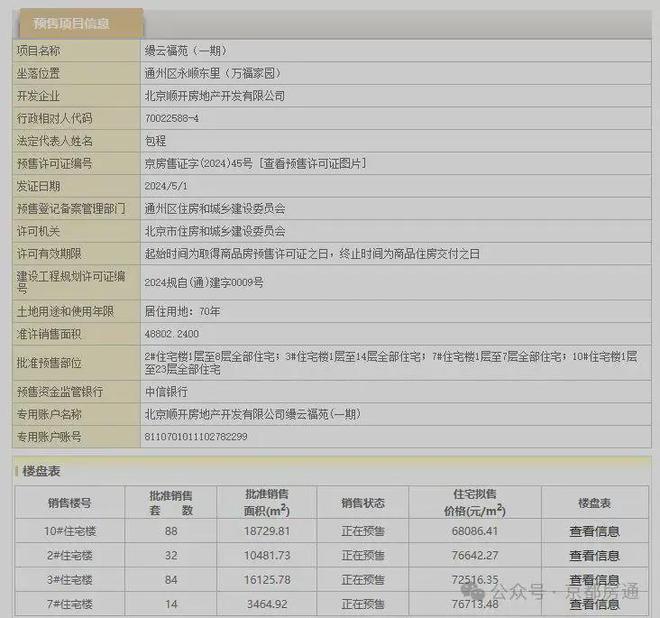Viewport: 660px width, 618px height.
Task: Click the 7#住宅楼 row label
Action: (x=70, y=605)
